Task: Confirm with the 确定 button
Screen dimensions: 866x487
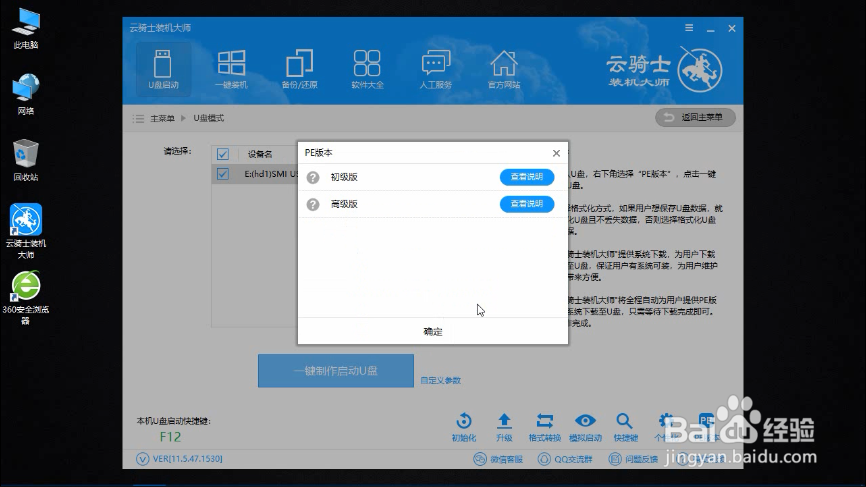Action: [x=433, y=331]
